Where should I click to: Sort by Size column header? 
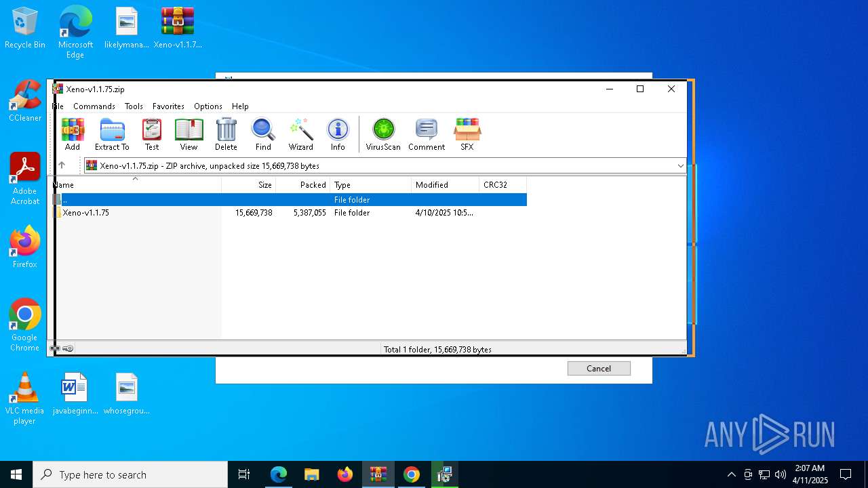[x=249, y=184]
